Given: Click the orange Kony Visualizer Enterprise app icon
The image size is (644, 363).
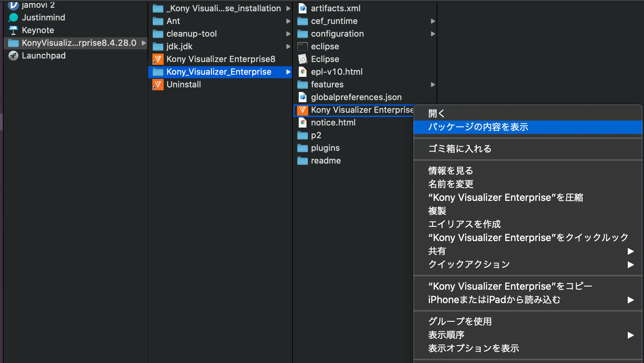Looking at the screenshot, I should coord(303,110).
